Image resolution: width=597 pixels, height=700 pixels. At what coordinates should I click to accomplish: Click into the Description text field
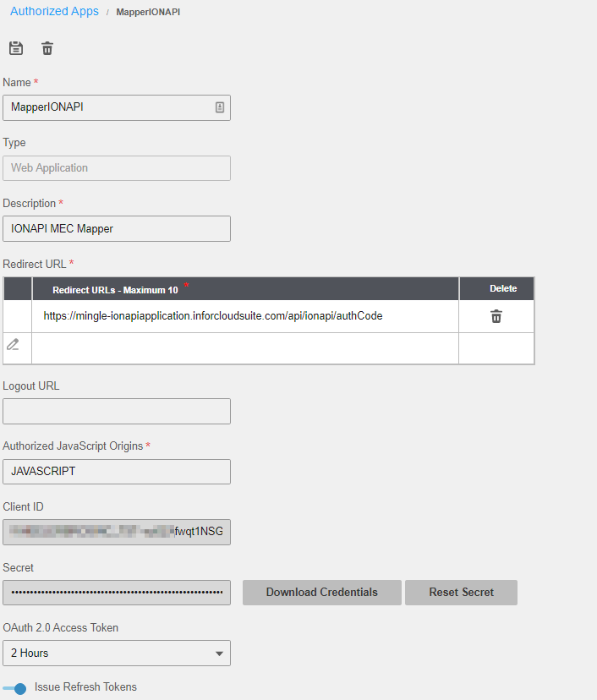click(x=117, y=228)
